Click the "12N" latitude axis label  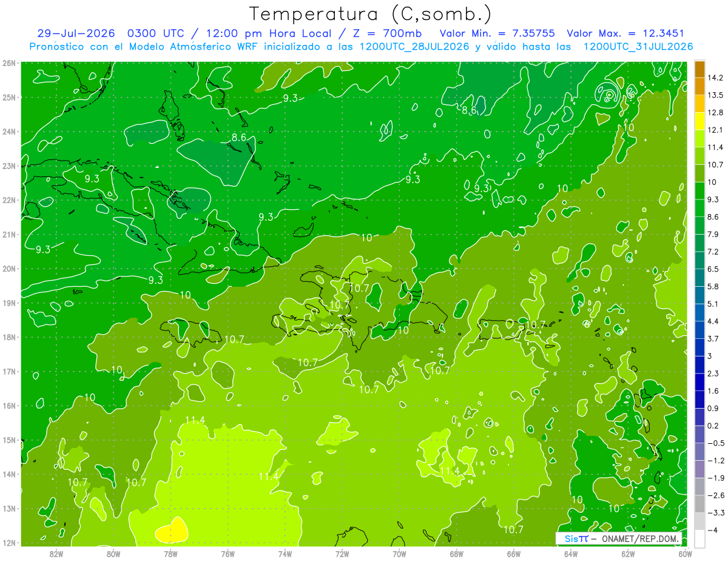10,543
